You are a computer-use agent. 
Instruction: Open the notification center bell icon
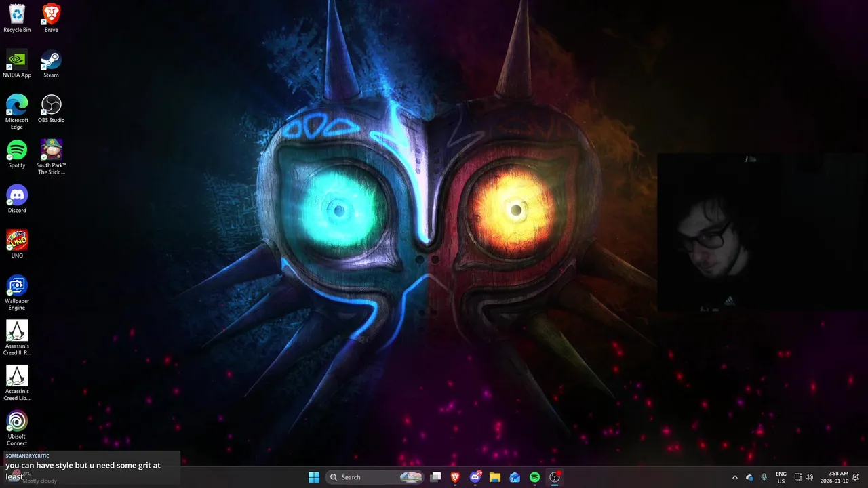point(856,477)
